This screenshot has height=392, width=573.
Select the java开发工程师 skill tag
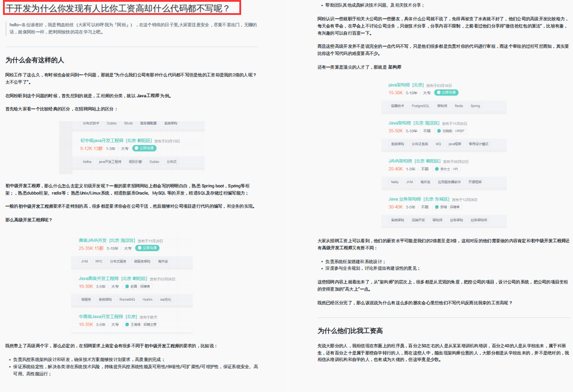pyautogui.click(x=110, y=162)
